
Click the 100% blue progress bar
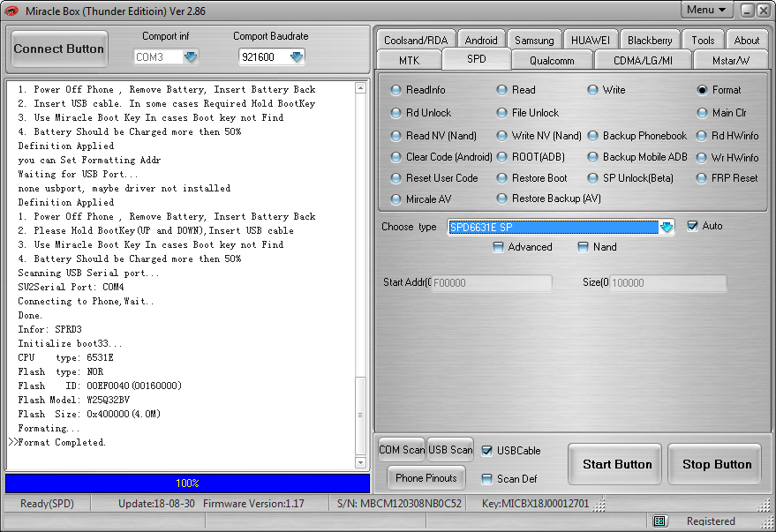click(187, 483)
